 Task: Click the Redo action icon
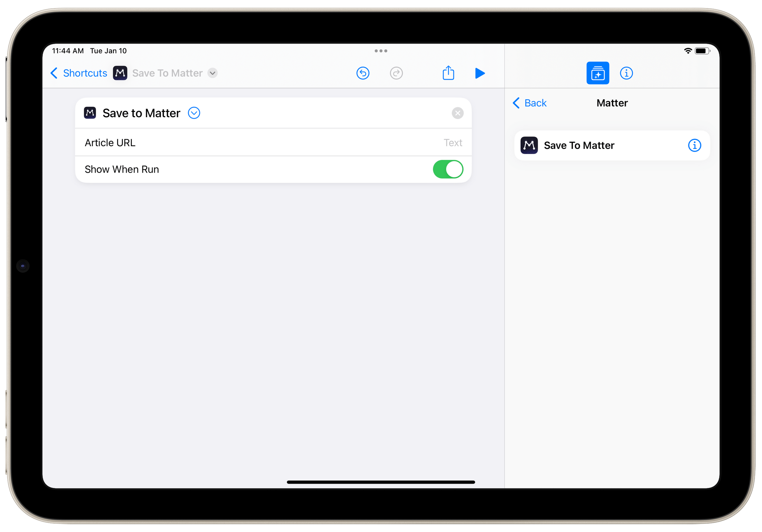(x=396, y=73)
